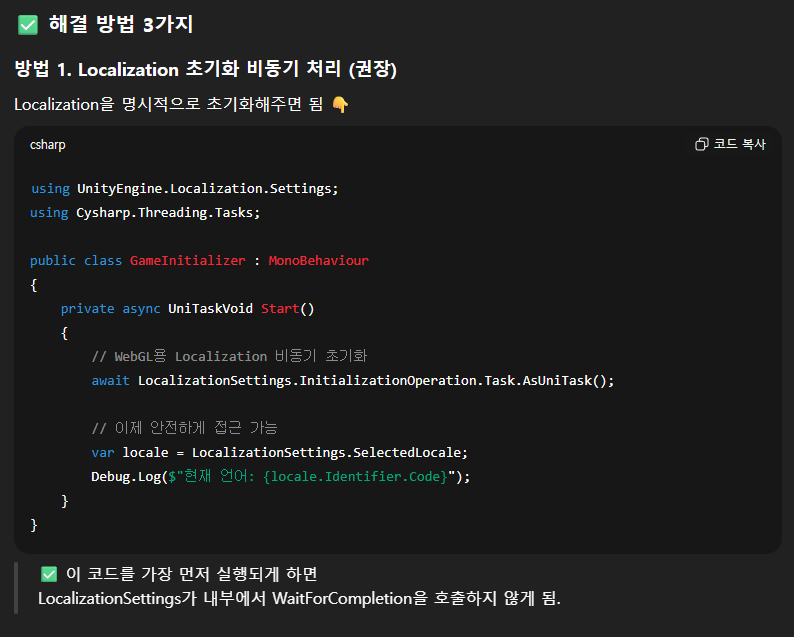Click the green checkmark in the blockquote note
Screen dimensions: 794x637
click(48, 574)
